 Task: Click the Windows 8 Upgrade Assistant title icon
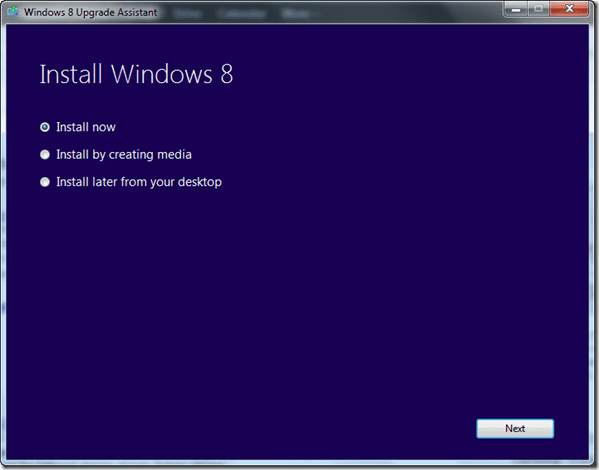click(x=13, y=12)
